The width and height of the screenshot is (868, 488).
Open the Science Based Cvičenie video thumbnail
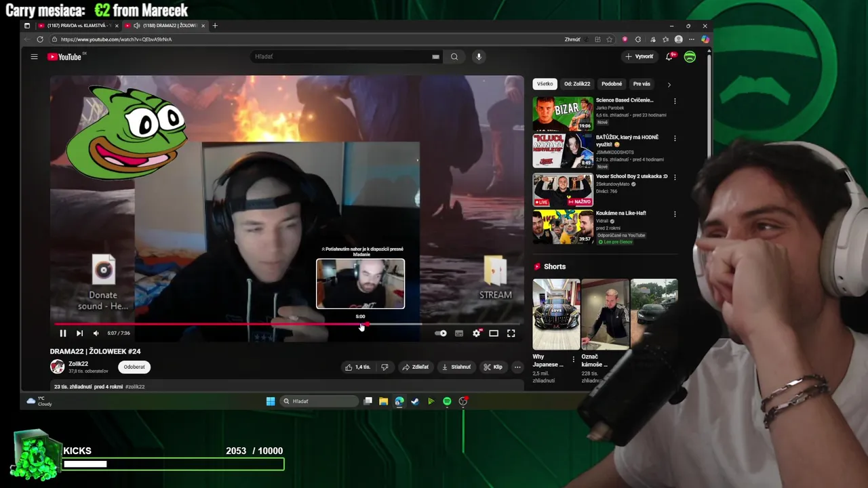(563, 113)
